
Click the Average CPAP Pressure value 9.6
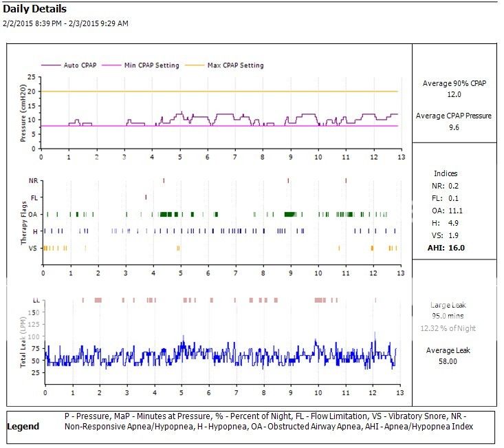point(454,127)
